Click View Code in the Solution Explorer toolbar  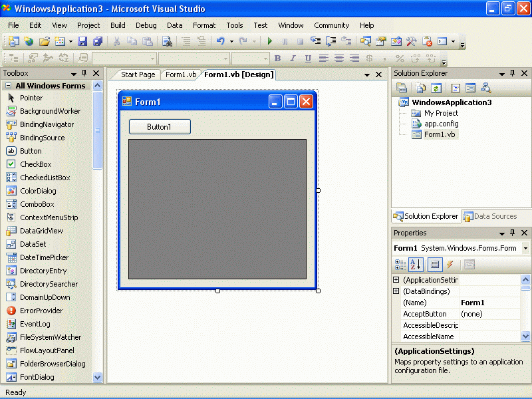click(x=456, y=88)
